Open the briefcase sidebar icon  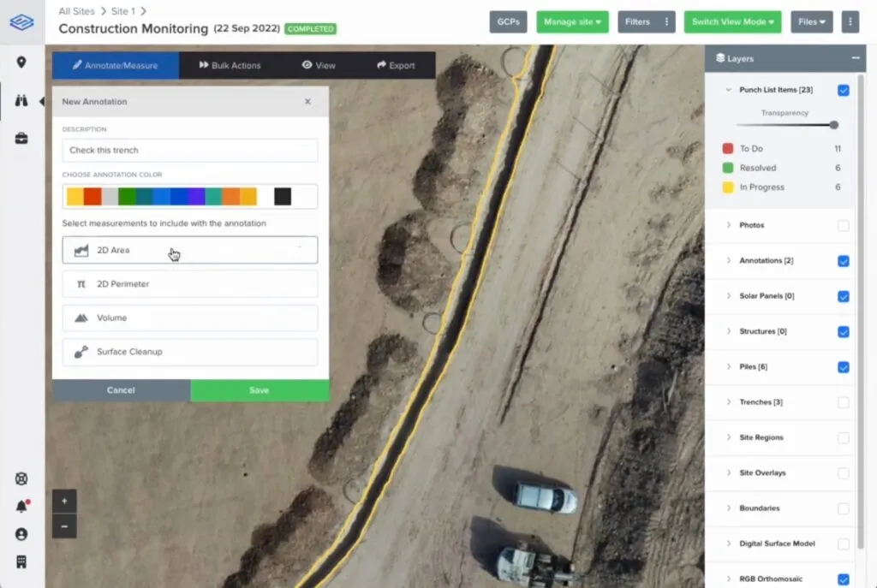(21, 138)
